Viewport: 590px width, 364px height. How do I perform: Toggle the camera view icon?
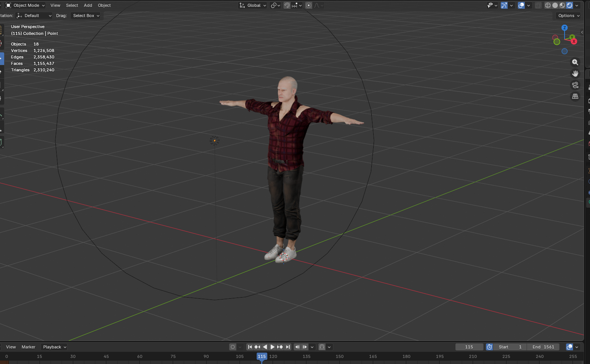(575, 85)
